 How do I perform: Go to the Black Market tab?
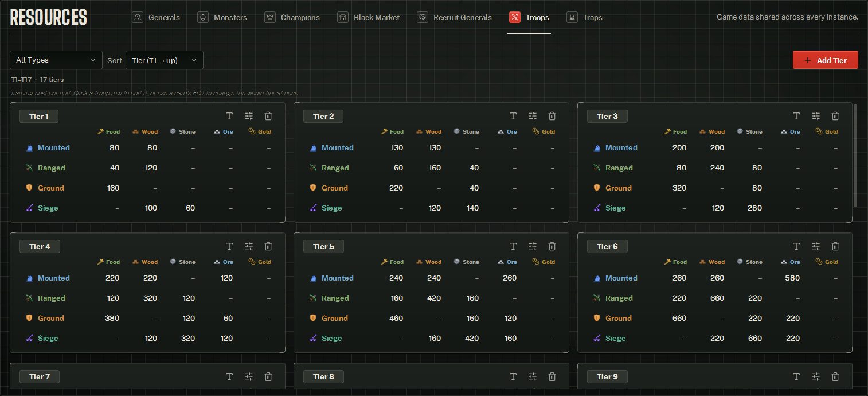click(x=369, y=17)
